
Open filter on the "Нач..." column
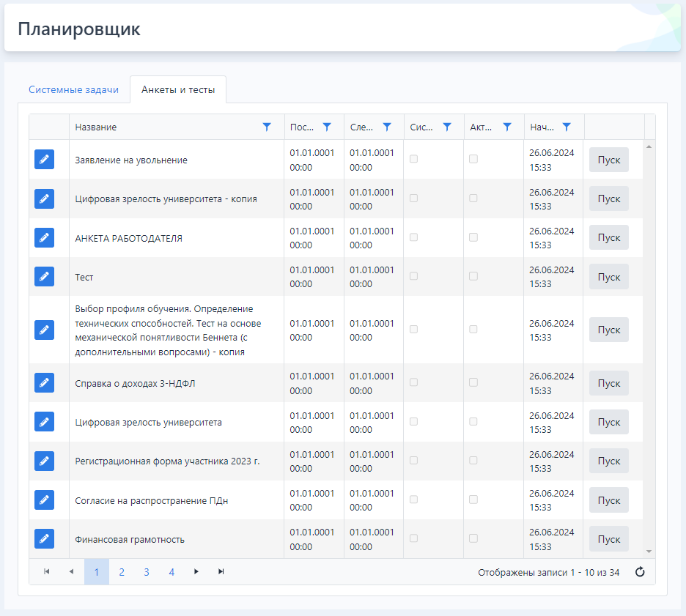point(567,127)
